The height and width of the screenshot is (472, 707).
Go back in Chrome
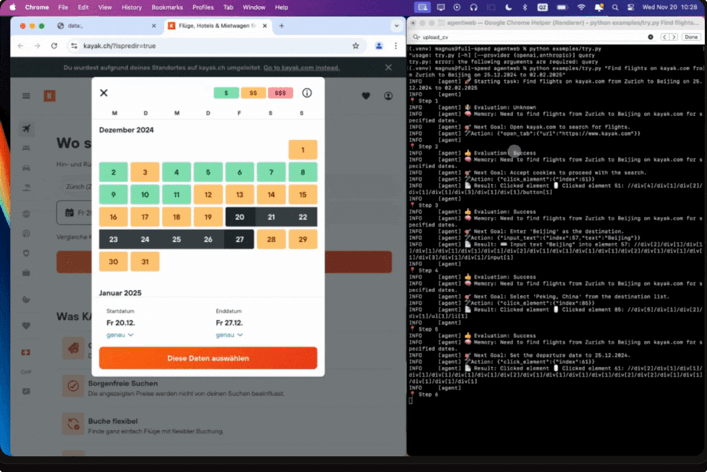[x=20, y=46]
